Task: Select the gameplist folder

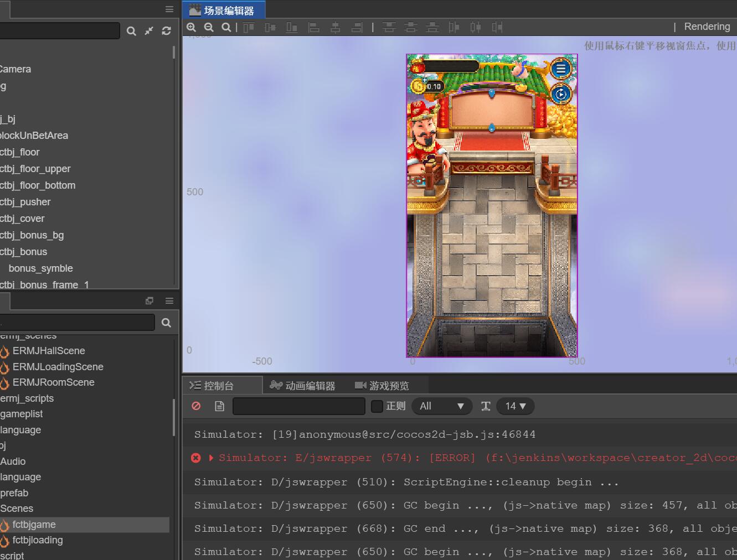Action: click(22, 414)
